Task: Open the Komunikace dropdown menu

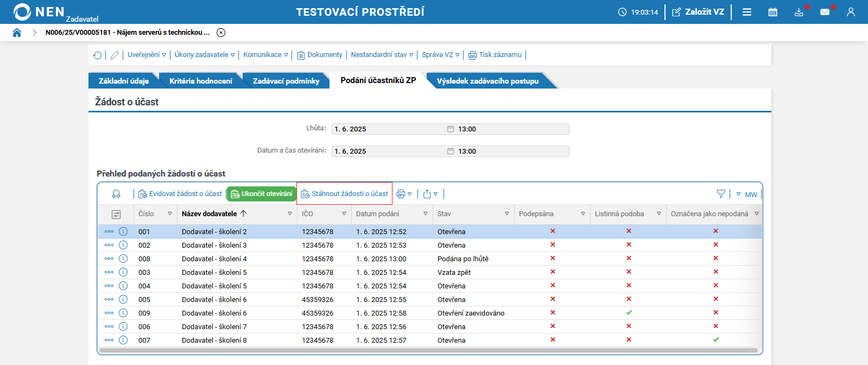Action: (266, 55)
